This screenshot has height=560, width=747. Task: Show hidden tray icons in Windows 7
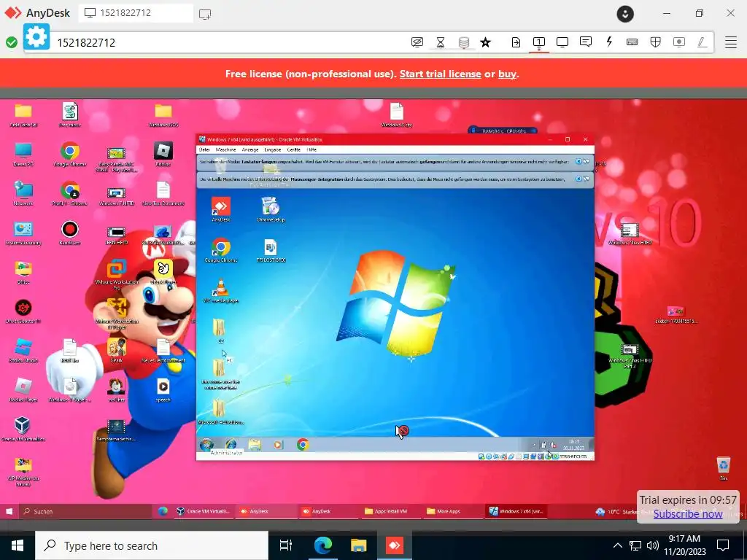[x=534, y=446]
